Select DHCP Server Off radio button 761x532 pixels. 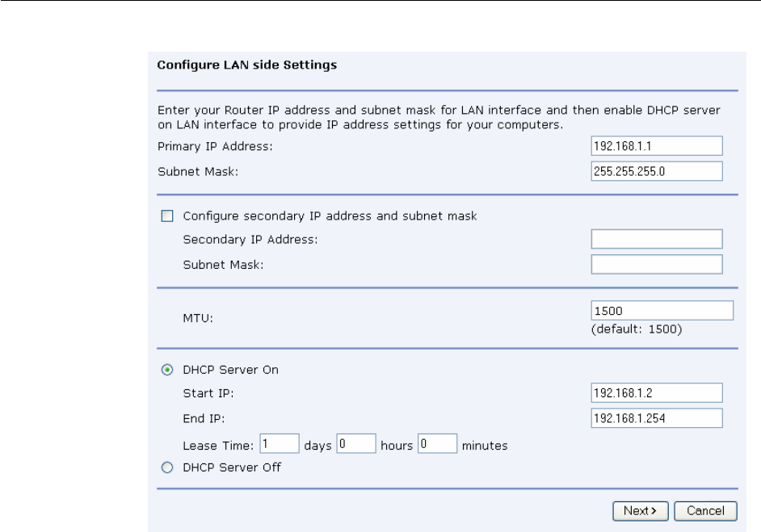click(x=167, y=467)
